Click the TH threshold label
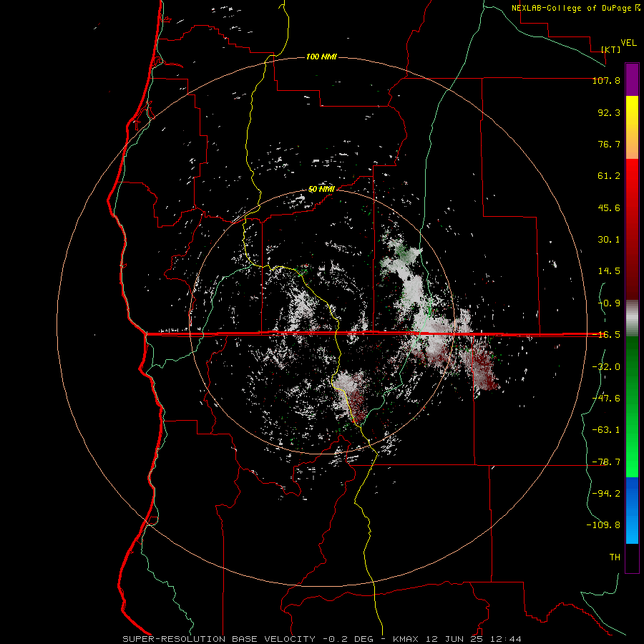The height and width of the screenshot is (644, 644). tap(615, 557)
